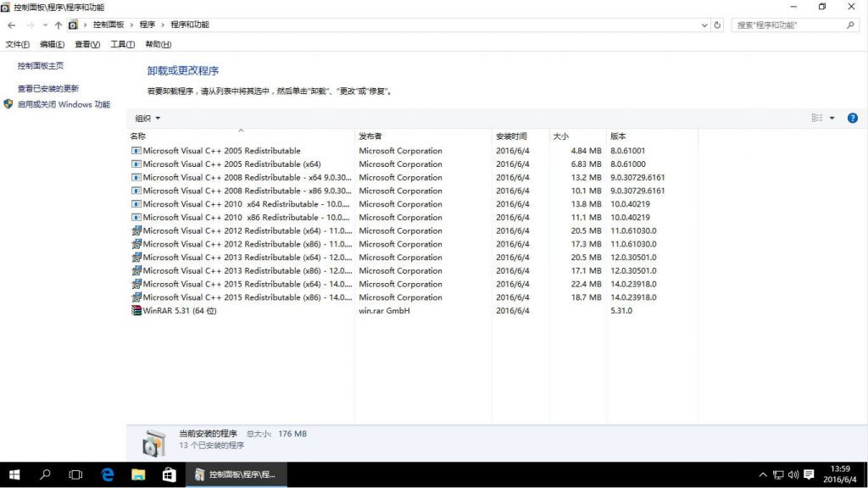Click the Visual C++ 2005 Redistributable (x64) icon
Image resolution: width=868 pixels, height=488 pixels.
tap(136, 164)
